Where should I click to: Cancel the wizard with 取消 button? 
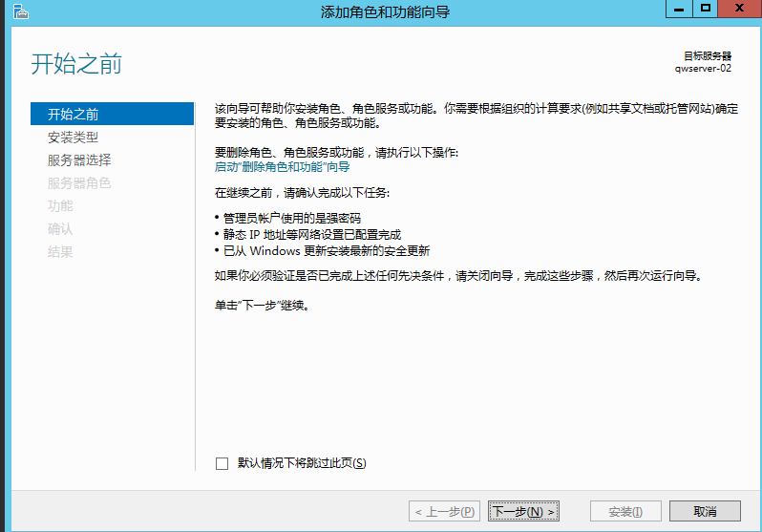(x=705, y=511)
